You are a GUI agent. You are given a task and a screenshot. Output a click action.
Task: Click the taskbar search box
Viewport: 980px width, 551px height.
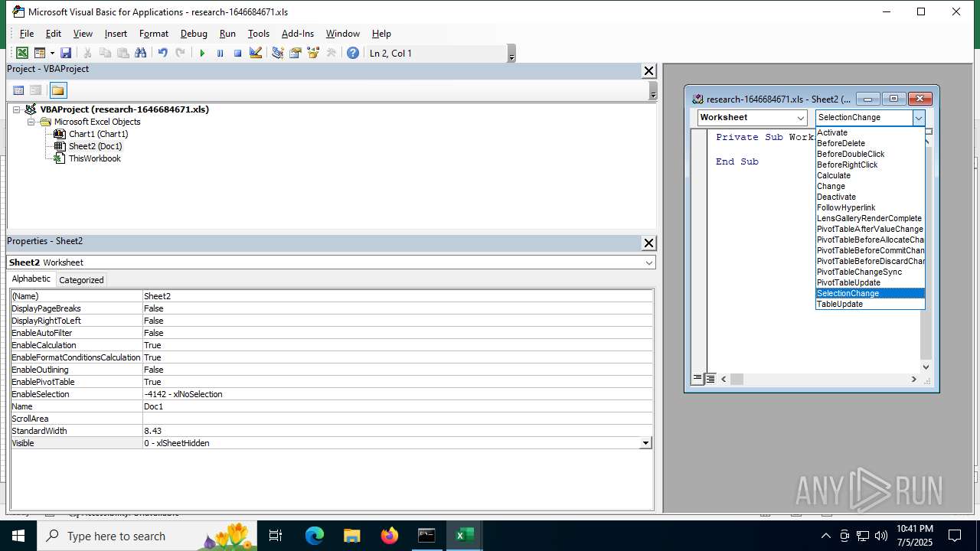(x=147, y=536)
